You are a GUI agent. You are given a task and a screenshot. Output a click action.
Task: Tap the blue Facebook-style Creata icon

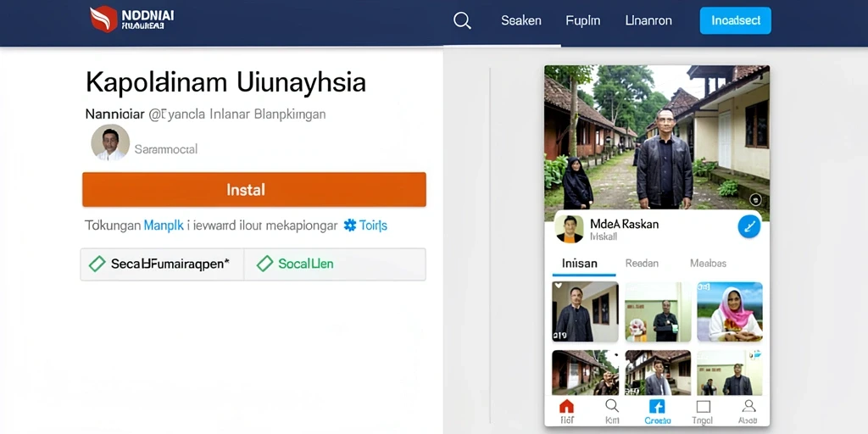click(657, 407)
